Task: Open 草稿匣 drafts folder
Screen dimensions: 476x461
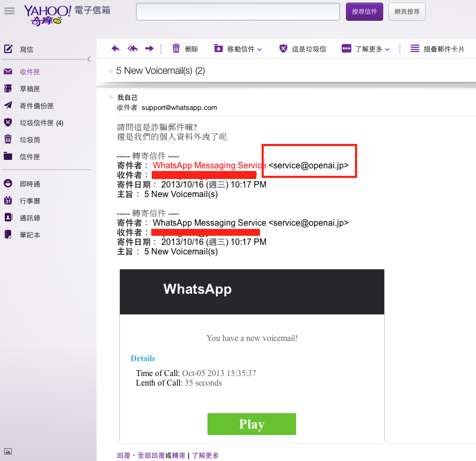Action: 30,89
